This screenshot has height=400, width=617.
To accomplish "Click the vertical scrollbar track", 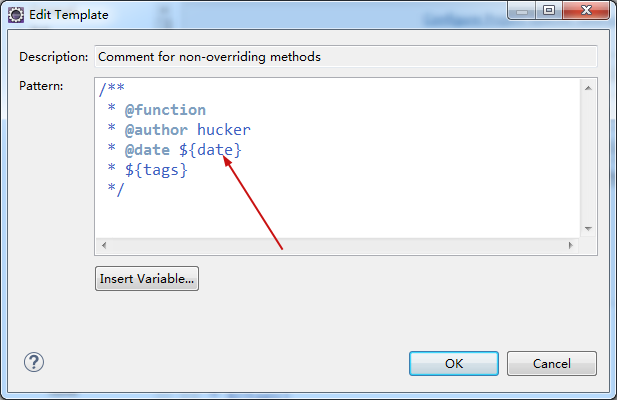I will pos(590,160).
